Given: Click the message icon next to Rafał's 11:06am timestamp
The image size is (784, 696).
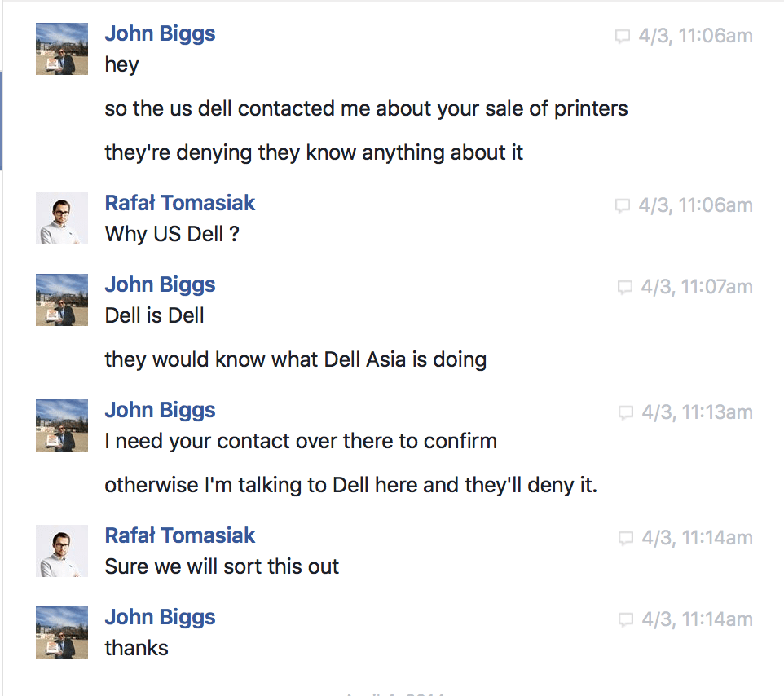Looking at the screenshot, I should tap(622, 206).
